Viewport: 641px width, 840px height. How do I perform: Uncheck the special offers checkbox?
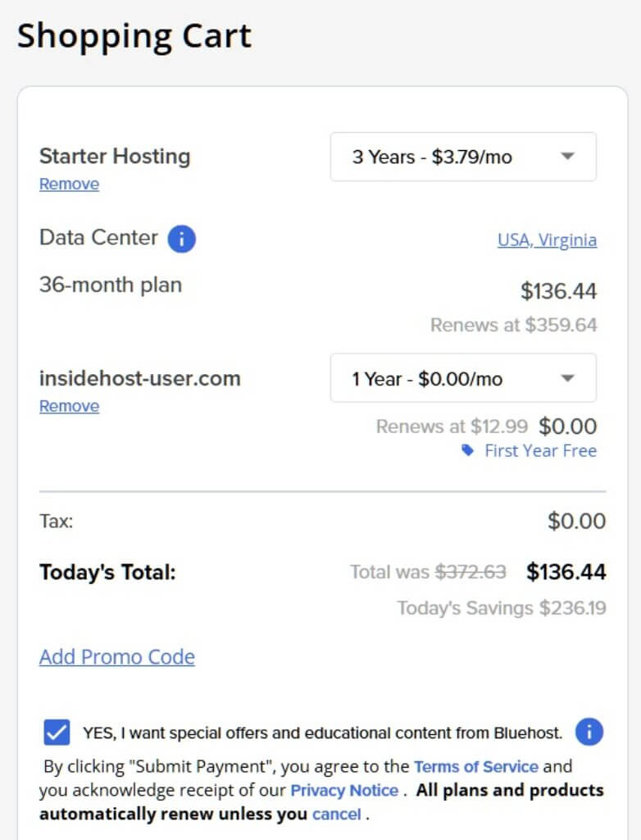(57, 732)
